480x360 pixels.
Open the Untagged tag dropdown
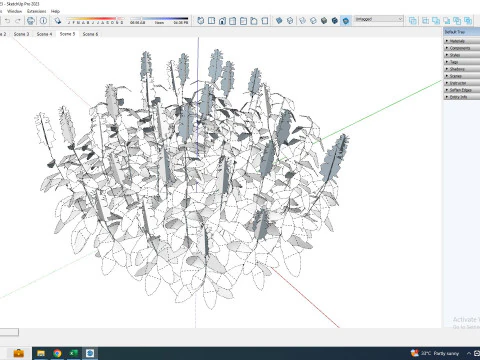pos(379,19)
